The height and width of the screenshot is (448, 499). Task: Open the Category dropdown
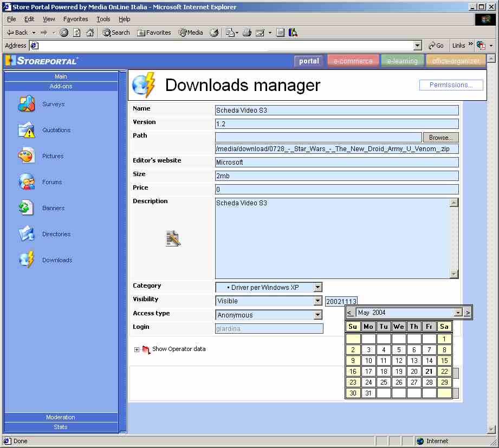pos(317,287)
